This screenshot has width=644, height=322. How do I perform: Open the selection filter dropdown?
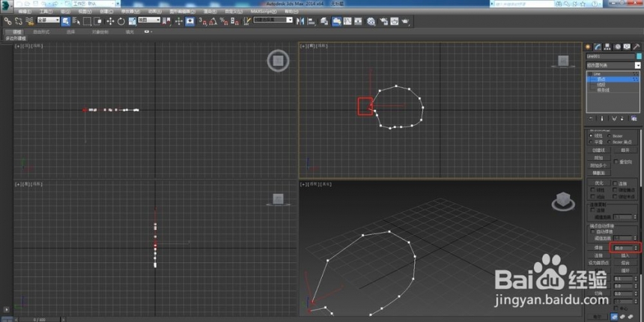49,20
